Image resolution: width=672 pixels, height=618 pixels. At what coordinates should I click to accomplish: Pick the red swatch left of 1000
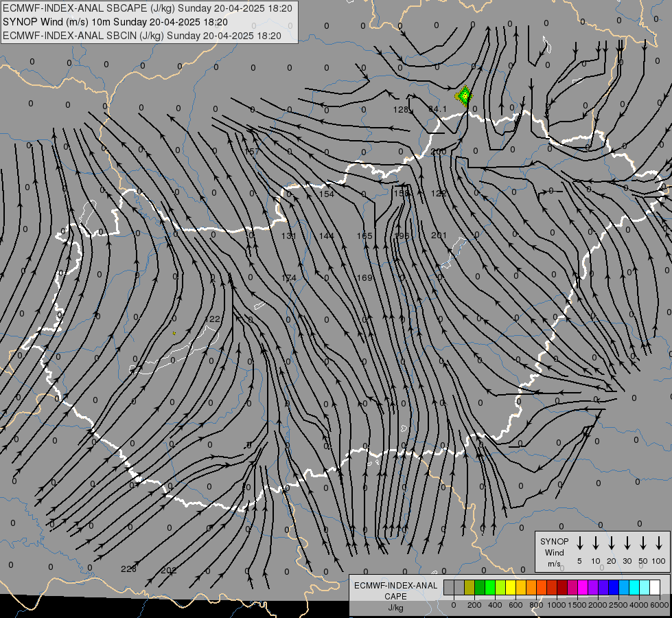pos(552,588)
